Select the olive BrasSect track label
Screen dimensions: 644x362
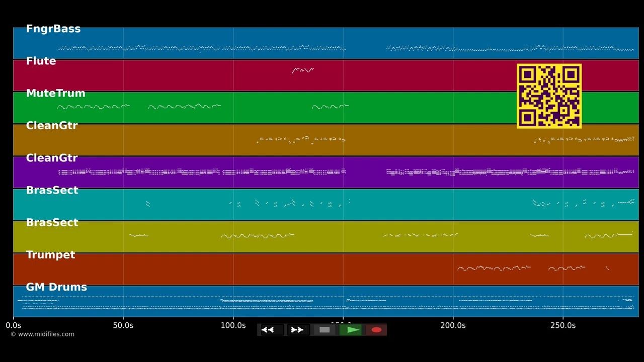pos(52,222)
